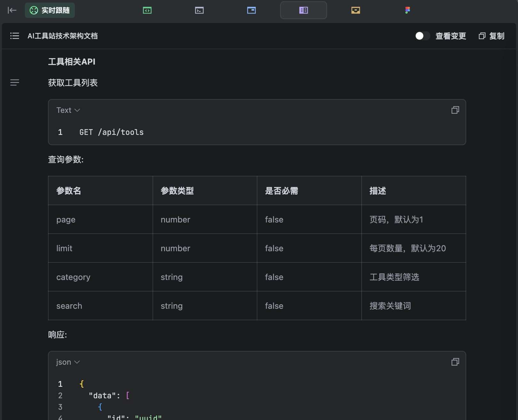Click the category parameter table cell
Image resolution: width=518 pixels, height=420 pixels.
point(73,277)
